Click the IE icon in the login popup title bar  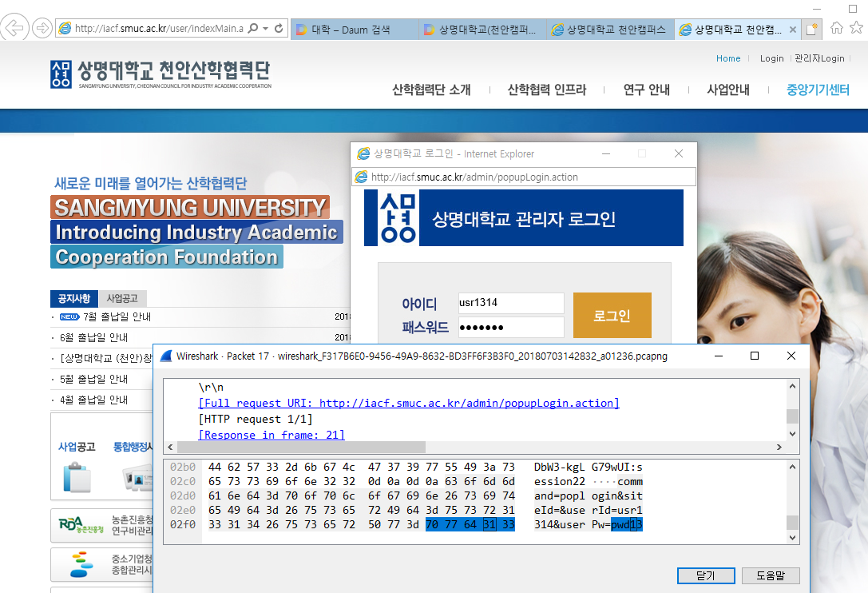(x=363, y=153)
